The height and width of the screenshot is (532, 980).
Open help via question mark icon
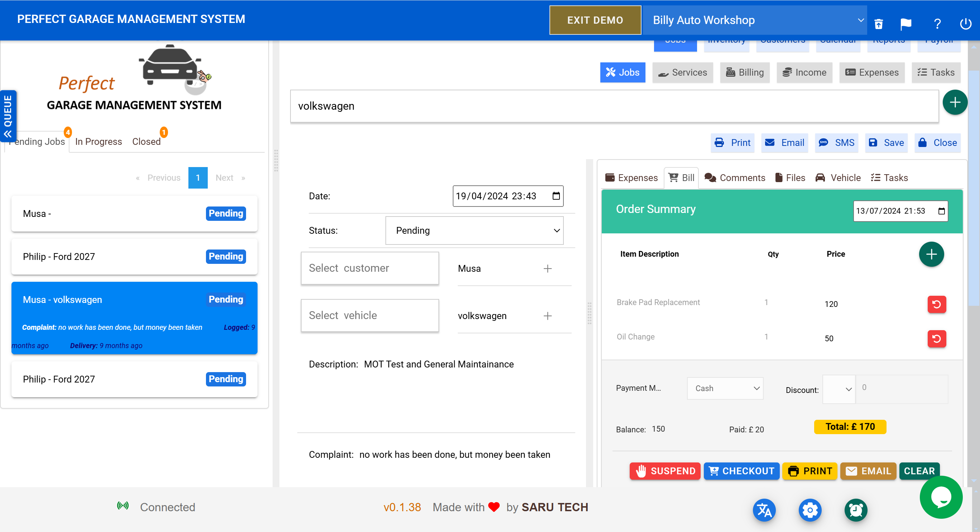point(937,24)
